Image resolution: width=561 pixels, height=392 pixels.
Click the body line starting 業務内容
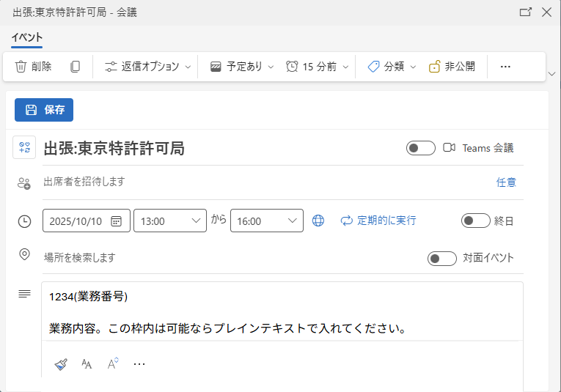pyautogui.click(x=228, y=328)
